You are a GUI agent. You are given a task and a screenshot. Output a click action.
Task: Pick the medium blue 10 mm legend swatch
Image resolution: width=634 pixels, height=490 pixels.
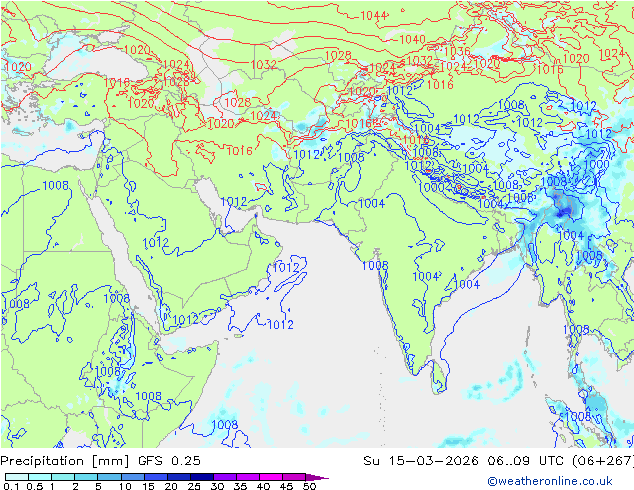point(132,477)
